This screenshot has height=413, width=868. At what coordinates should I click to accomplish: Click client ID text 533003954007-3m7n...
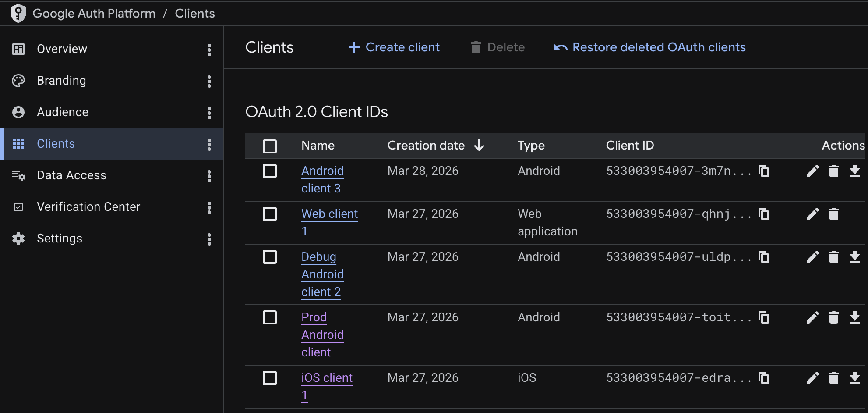click(679, 171)
